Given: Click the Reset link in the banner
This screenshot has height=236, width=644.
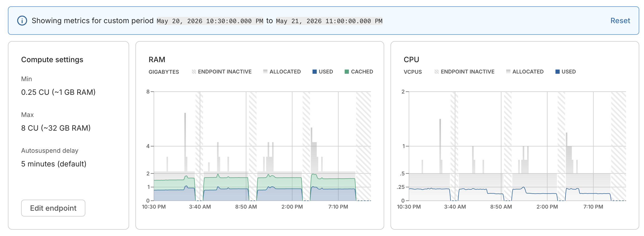Looking at the screenshot, I should coord(620,21).
